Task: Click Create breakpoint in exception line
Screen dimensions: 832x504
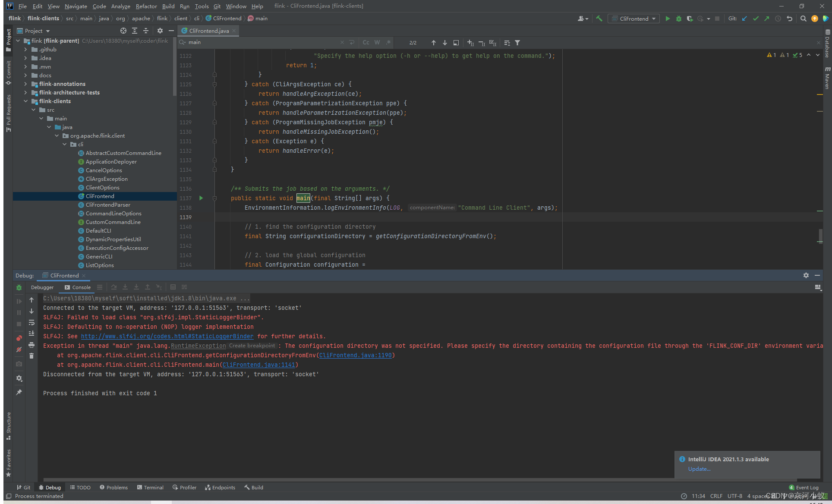Action: point(252,346)
